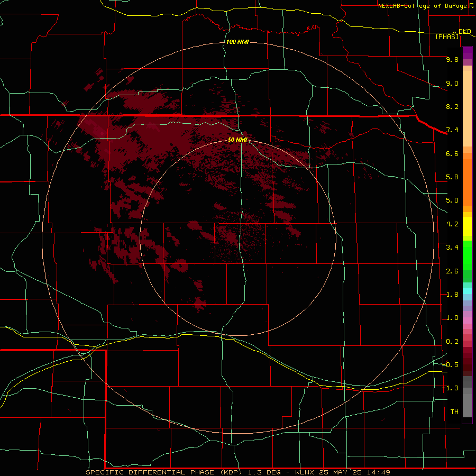Click the 9.0 value on the color scale
The height and width of the screenshot is (476, 476).
pyautogui.click(x=452, y=83)
